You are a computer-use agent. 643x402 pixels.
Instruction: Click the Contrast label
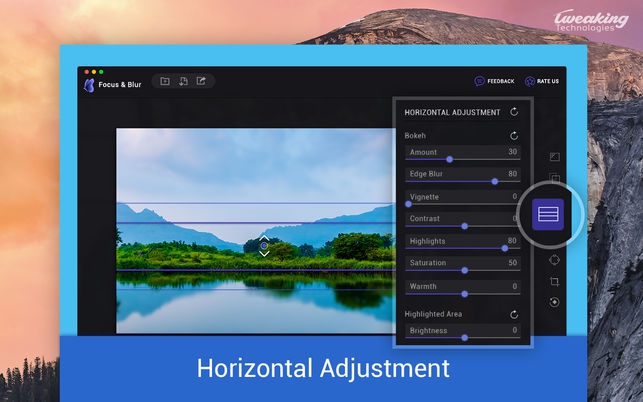tap(424, 219)
